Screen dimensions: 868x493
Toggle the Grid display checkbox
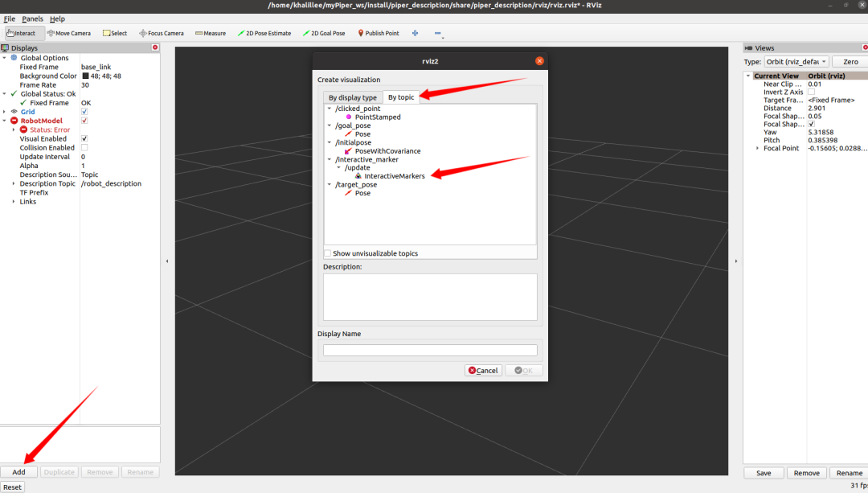84,112
